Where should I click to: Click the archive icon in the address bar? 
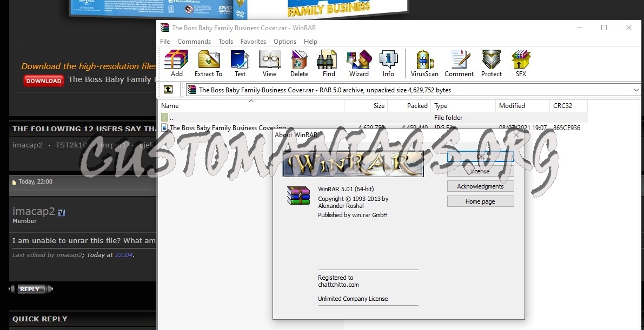[x=192, y=90]
